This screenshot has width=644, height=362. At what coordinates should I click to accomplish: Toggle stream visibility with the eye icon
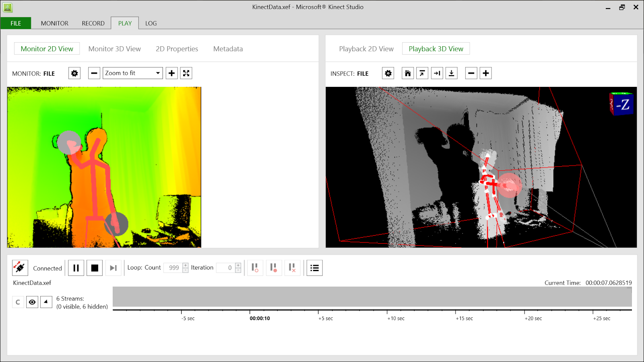click(x=32, y=302)
